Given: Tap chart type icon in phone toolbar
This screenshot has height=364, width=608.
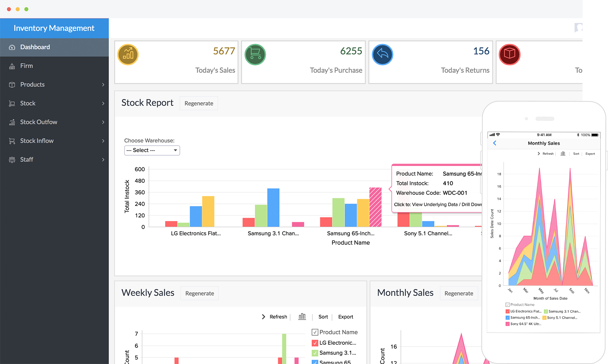Looking at the screenshot, I should (563, 154).
